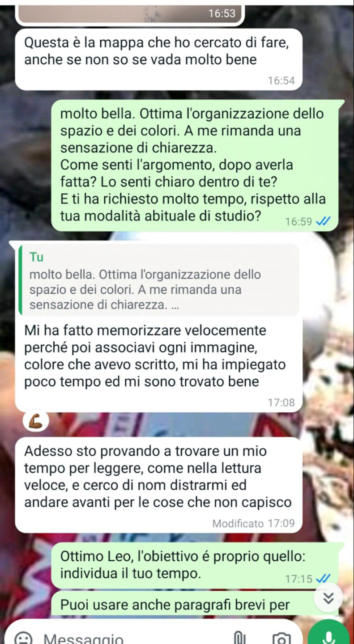Jump to latest messages with double-chevron button
The height and width of the screenshot is (644, 354).
point(328,598)
